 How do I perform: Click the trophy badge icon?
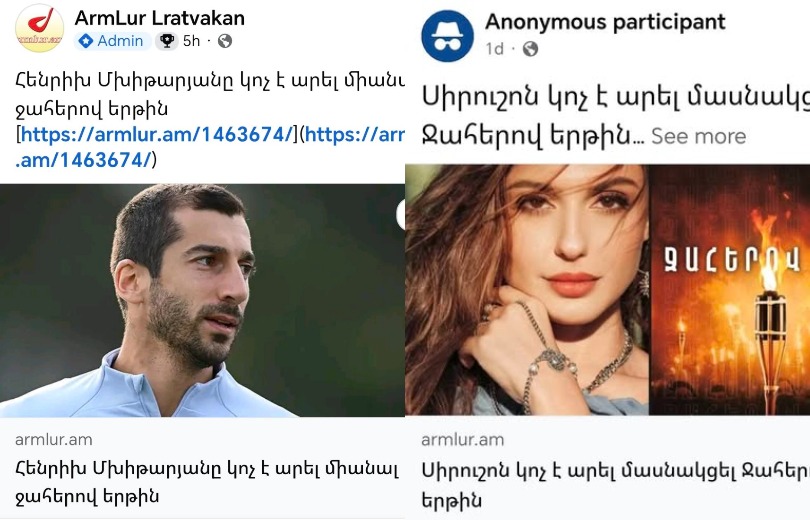point(167,41)
